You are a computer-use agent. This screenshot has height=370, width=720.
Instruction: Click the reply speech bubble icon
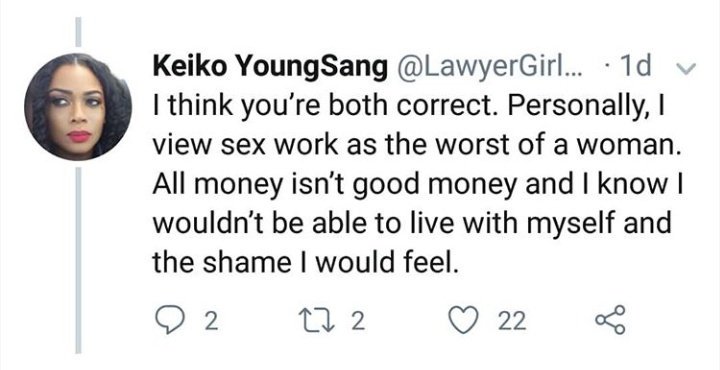coord(168,321)
